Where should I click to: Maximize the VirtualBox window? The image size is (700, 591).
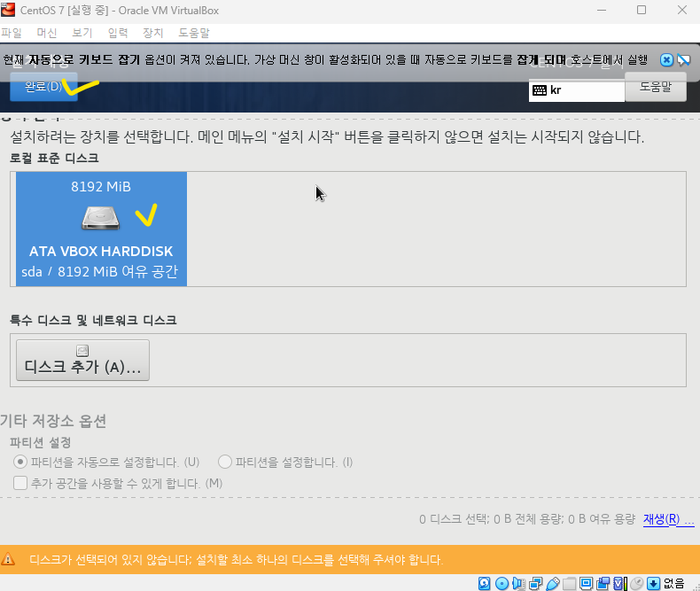(x=642, y=10)
